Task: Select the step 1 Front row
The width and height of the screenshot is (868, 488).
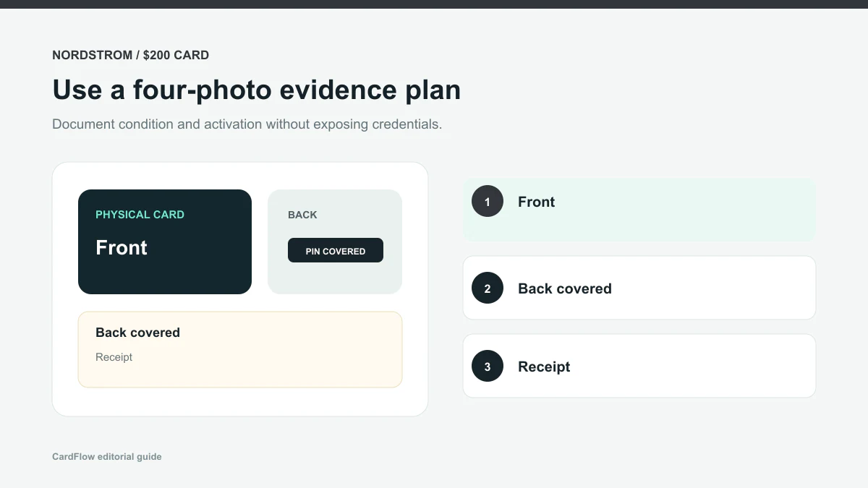Action: pos(639,210)
